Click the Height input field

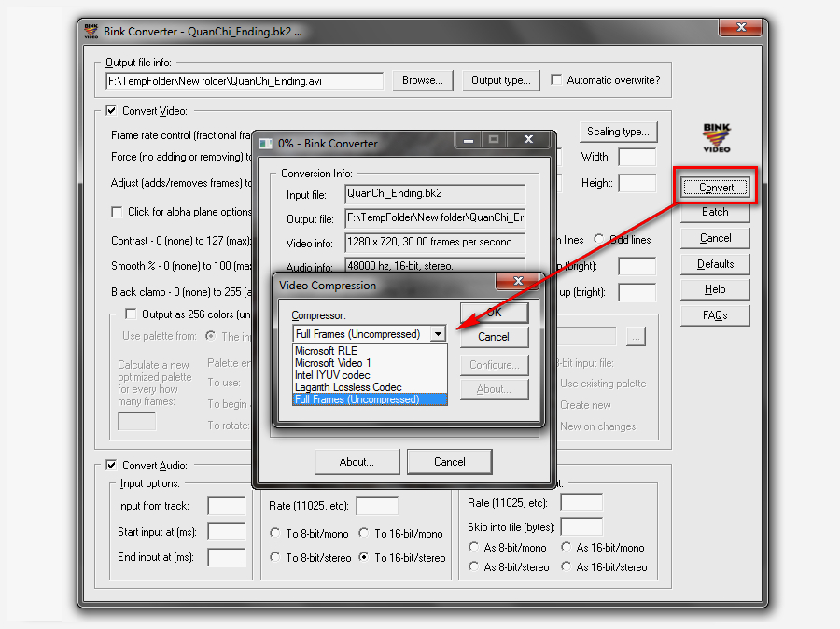[x=637, y=183]
